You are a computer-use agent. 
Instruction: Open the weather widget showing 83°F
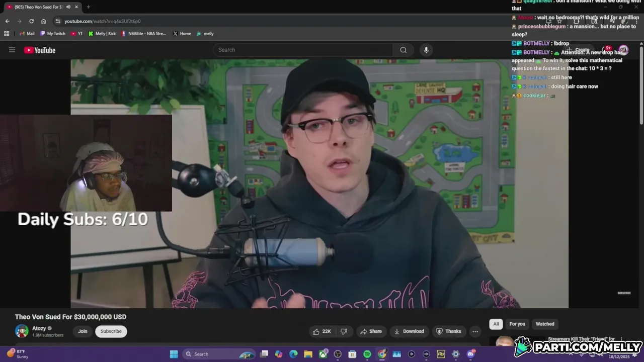(18, 354)
